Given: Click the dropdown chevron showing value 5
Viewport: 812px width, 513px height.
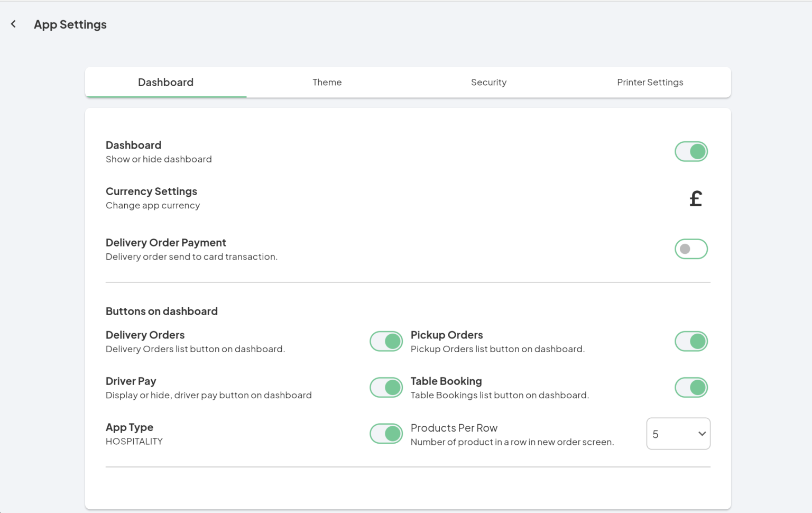Looking at the screenshot, I should [x=701, y=433].
